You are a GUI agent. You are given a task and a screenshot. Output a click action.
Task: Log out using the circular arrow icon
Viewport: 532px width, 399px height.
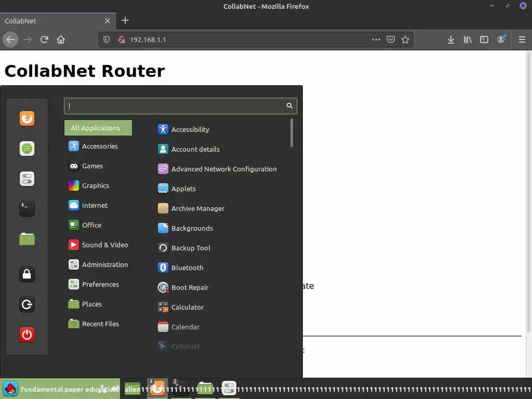point(27,304)
